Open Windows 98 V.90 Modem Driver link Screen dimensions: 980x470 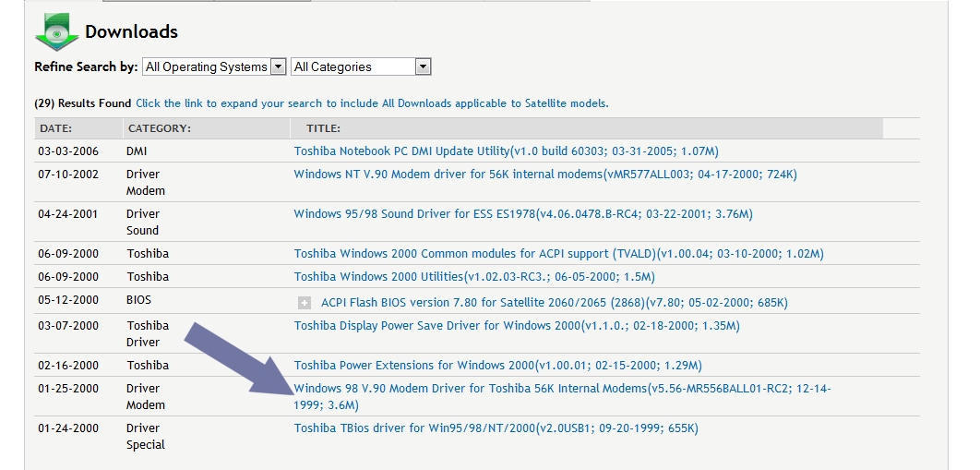pyautogui.click(x=562, y=397)
